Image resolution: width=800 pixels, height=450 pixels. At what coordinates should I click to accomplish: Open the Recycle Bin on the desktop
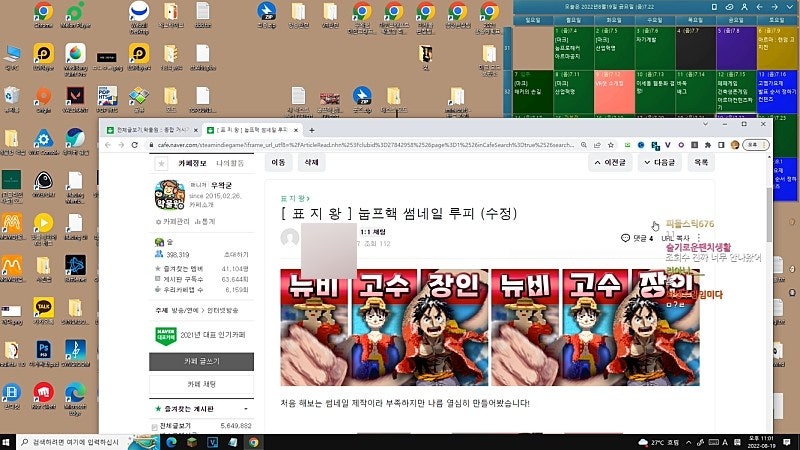(11, 98)
